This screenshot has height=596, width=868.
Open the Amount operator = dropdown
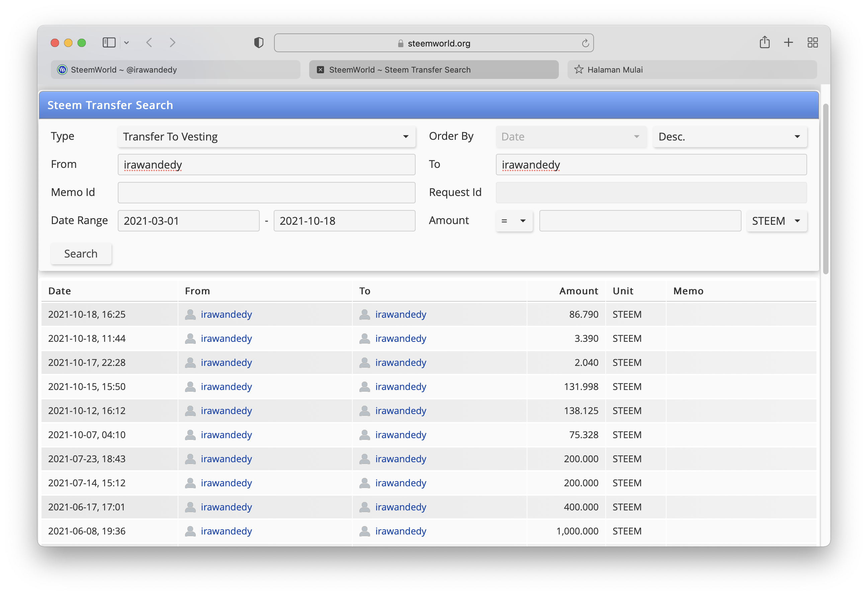514,221
